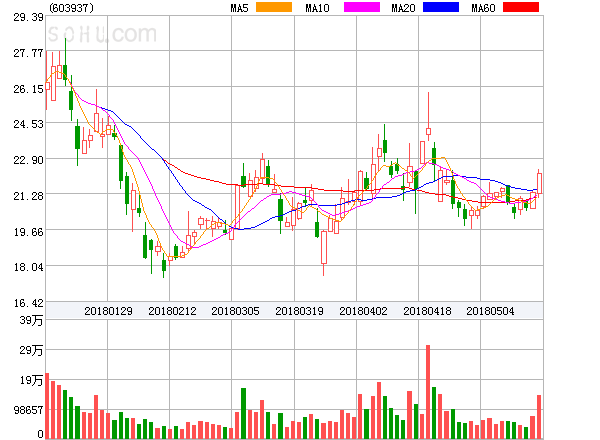
Task: Click the red MA60 legend swatch
Action: pyautogui.click(x=521, y=7)
